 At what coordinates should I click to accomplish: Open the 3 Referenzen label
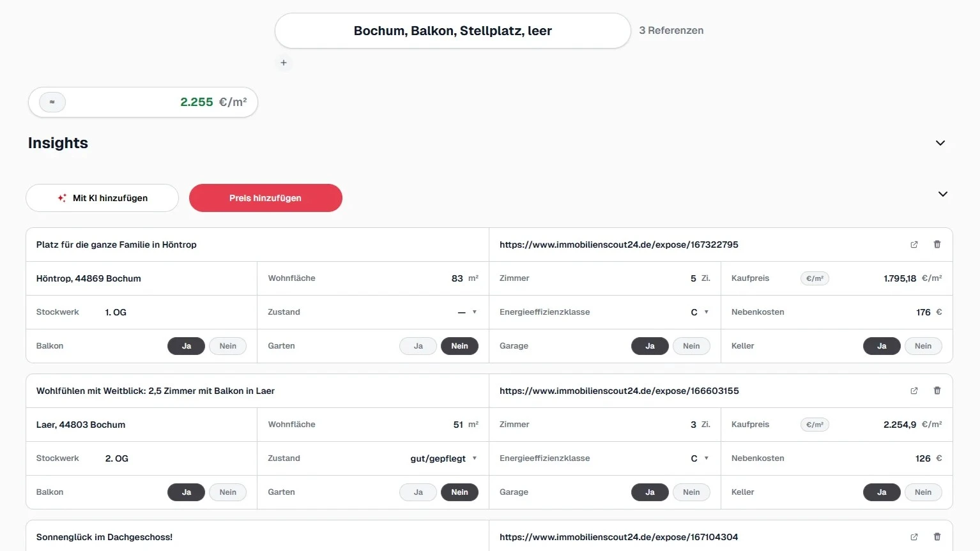[x=671, y=31]
